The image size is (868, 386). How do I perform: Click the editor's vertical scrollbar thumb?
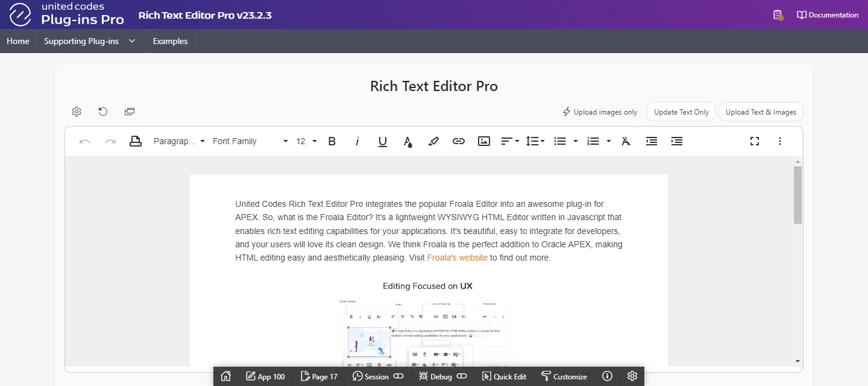coord(797,195)
